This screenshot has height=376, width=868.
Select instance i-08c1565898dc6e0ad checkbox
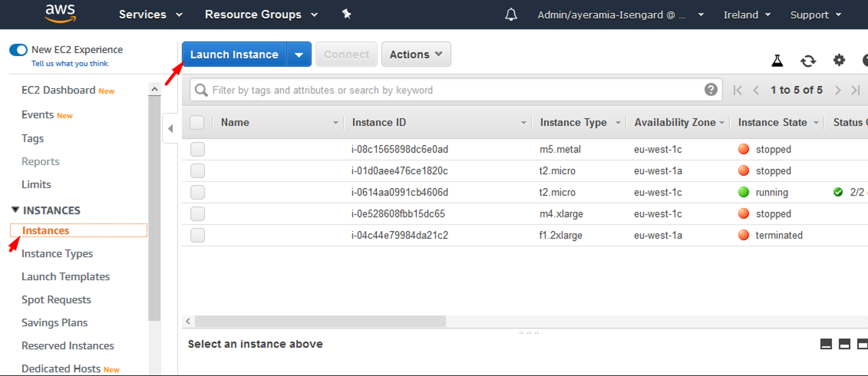click(x=197, y=149)
